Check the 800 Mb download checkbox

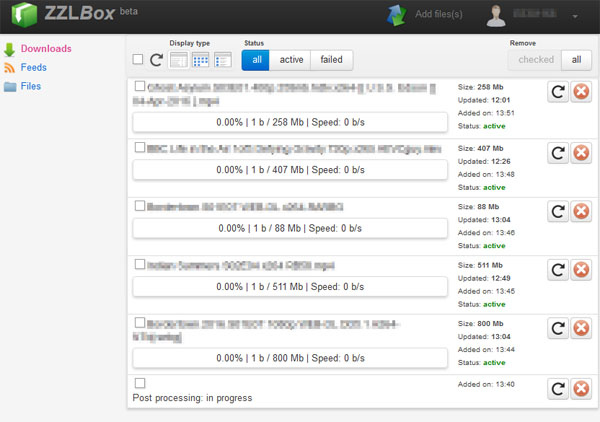140,322
